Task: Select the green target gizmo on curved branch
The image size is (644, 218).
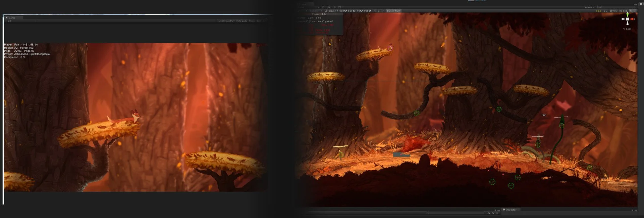Action: pos(416,113)
